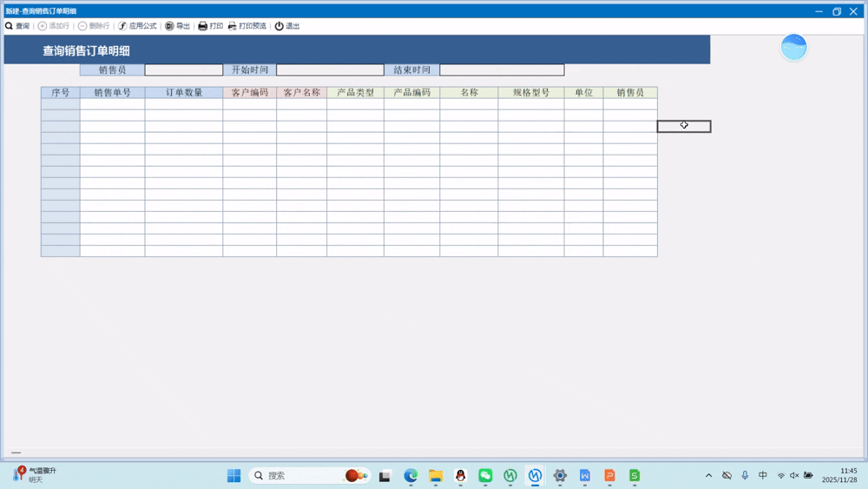The image size is (868, 489).
Task: Click the 结束时间 input field
Action: 501,70
